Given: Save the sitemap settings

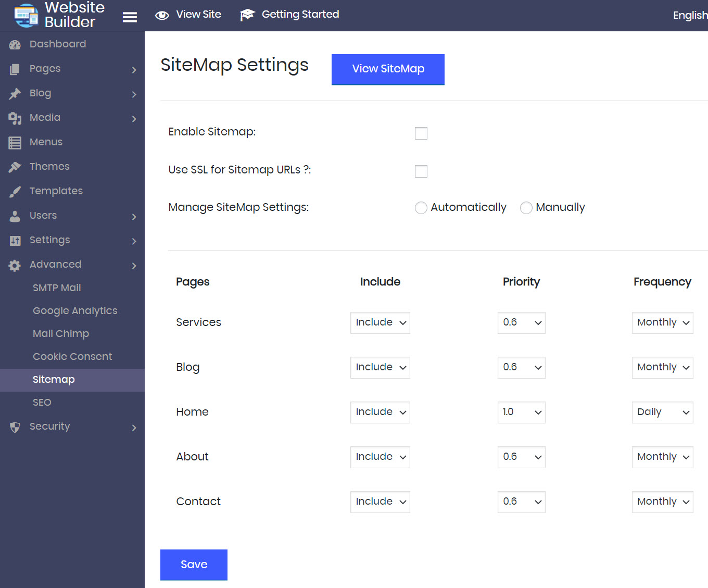Looking at the screenshot, I should (x=194, y=565).
